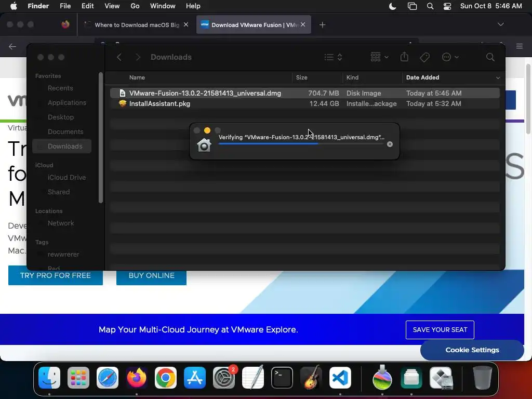Sort by the Name column
532x399 pixels.
tap(137, 77)
